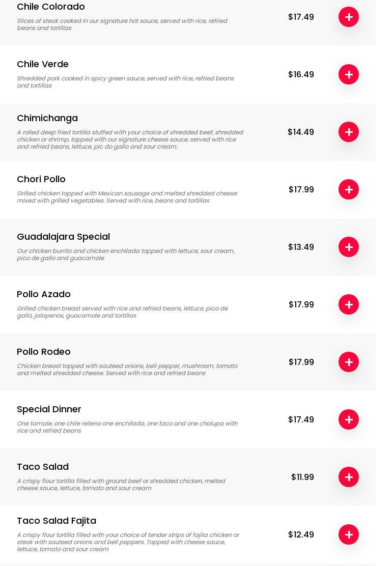The width and height of the screenshot is (392, 566).
Task: Open the Taco Salad Fajita title
Action: (57, 521)
